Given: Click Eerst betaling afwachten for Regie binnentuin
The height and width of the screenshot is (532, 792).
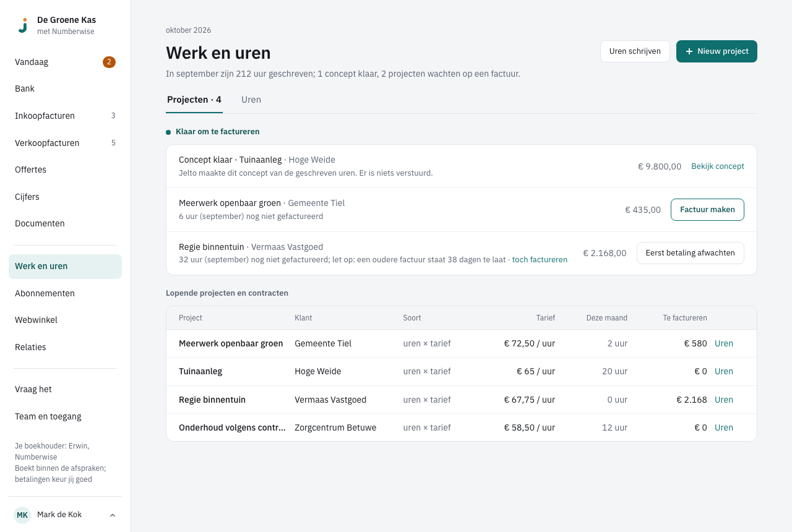Looking at the screenshot, I should click(690, 253).
